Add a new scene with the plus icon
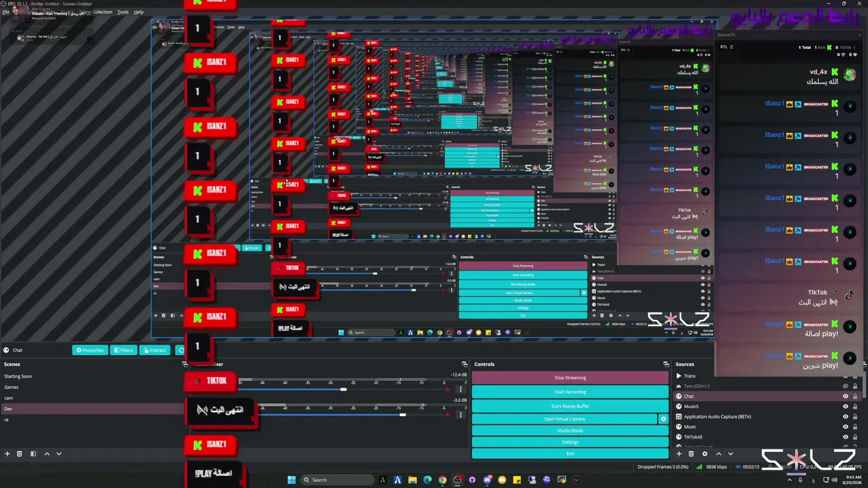The height and width of the screenshot is (488, 868). click(7, 453)
